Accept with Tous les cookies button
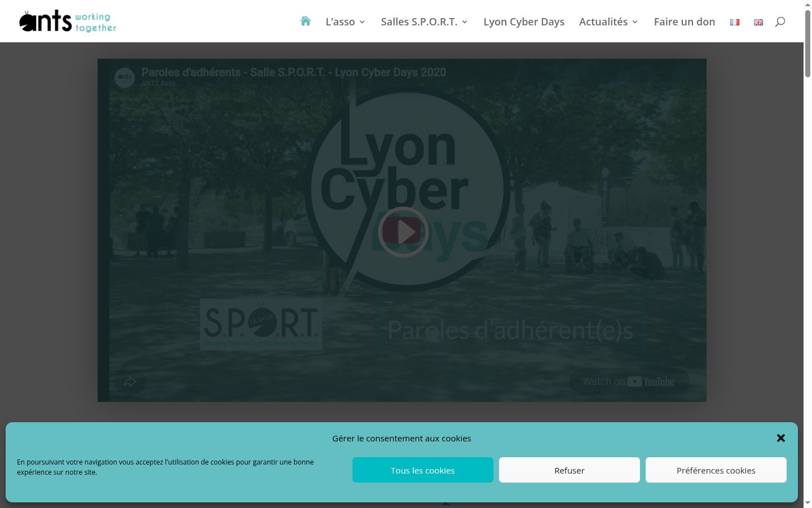 [x=423, y=470]
